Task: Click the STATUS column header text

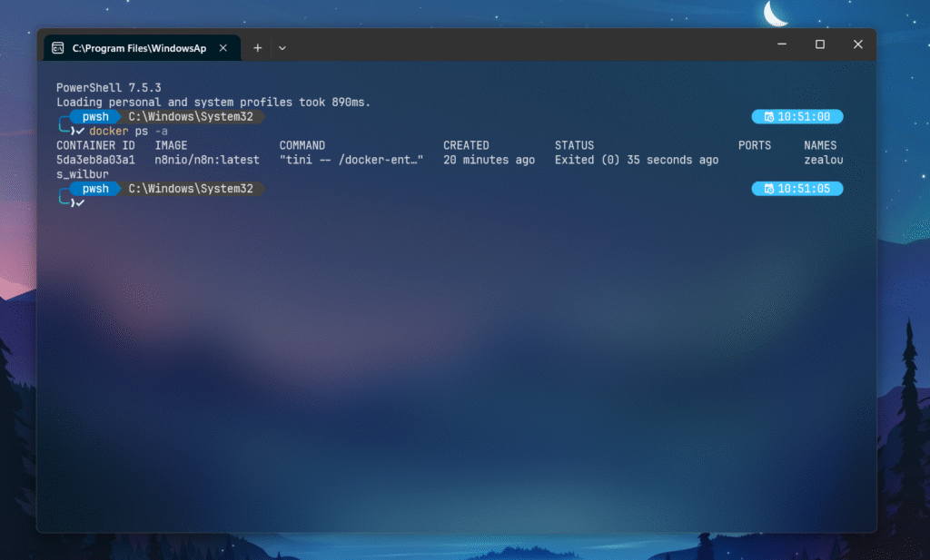Action: 574,145
